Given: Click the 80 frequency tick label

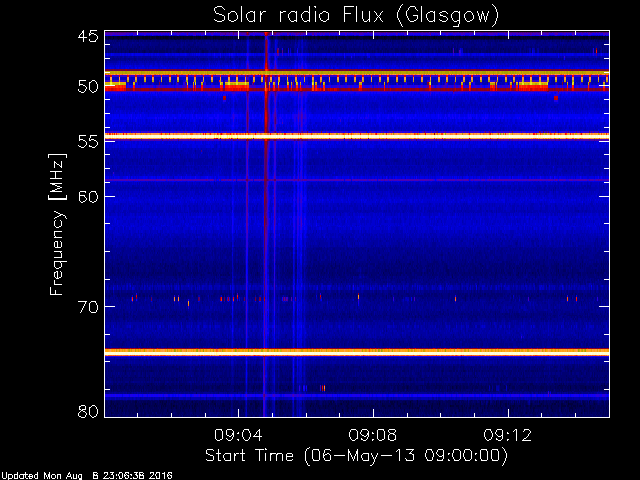Looking at the screenshot, I should [x=88, y=411].
